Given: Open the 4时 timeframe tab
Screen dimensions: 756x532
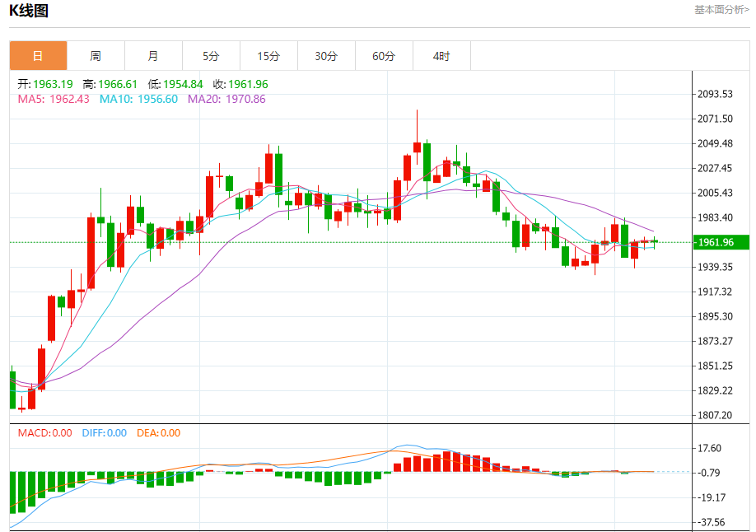Looking at the screenshot, I should pos(441,56).
